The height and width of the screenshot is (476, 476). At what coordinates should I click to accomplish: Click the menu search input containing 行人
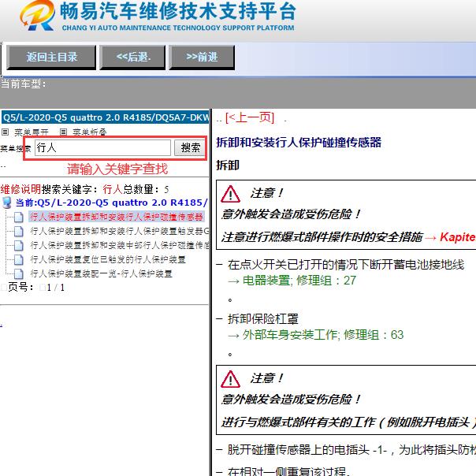(x=102, y=148)
